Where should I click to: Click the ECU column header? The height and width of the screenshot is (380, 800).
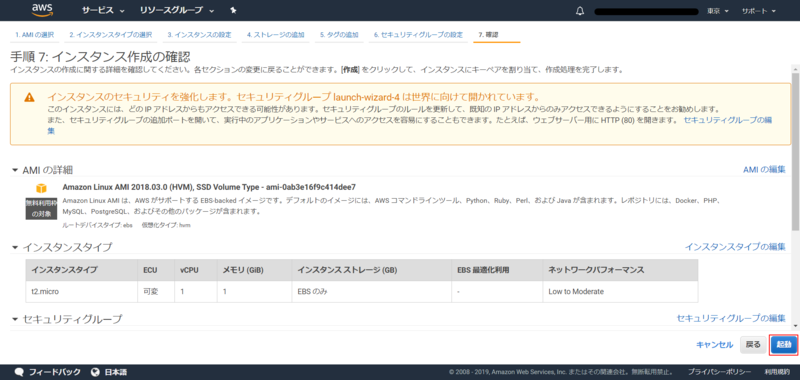coord(156,270)
